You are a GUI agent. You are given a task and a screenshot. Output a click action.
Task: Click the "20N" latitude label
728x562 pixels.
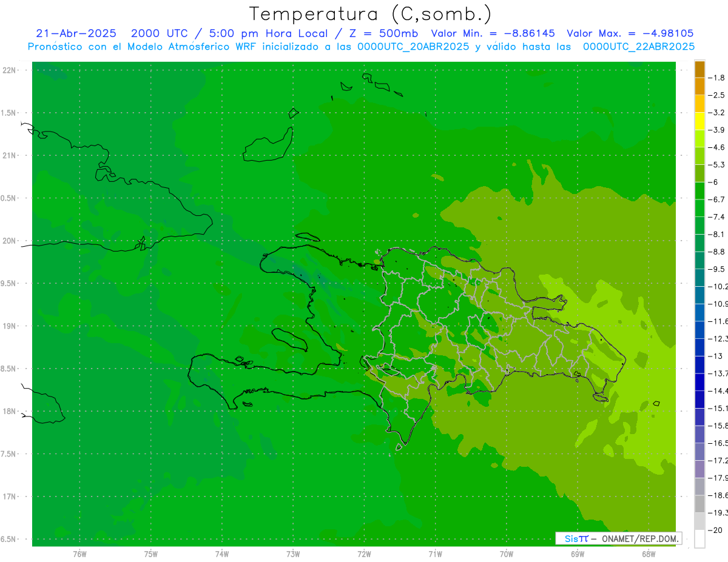(10, 241)
